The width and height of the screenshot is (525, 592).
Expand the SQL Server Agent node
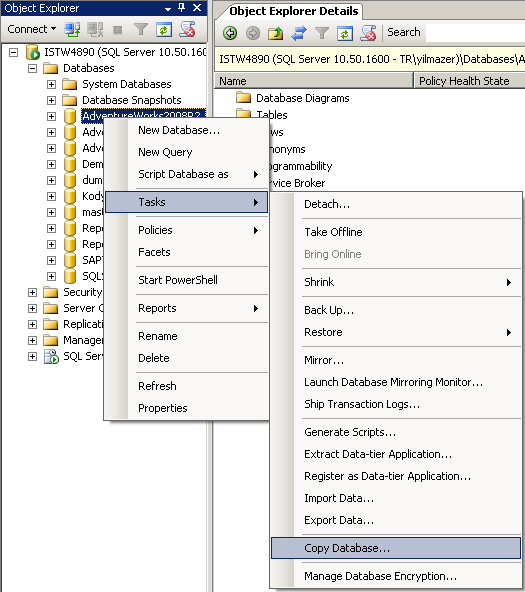pyautogui.click(x=32, y=356)
